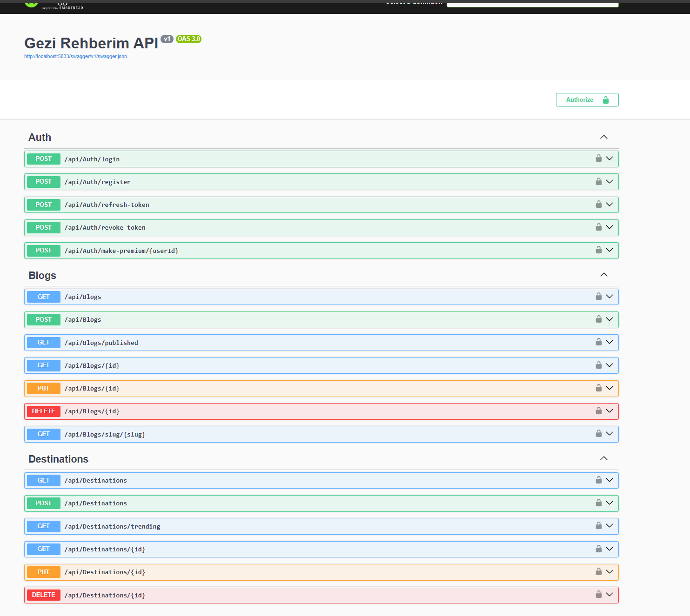Click lock icon on DELETE /api/Blogs/{id} row
This screenshot has width=690, height=616.
[599, 411]
